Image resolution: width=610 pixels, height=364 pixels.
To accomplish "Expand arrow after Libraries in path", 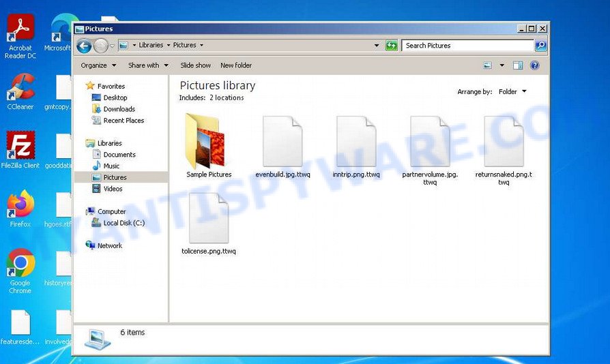I will point(169,45).
